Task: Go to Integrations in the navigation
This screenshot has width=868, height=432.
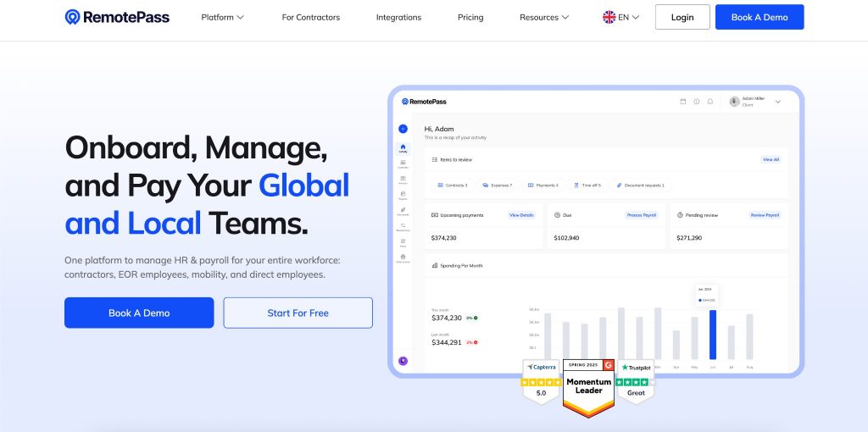Action: coord(398,17)
